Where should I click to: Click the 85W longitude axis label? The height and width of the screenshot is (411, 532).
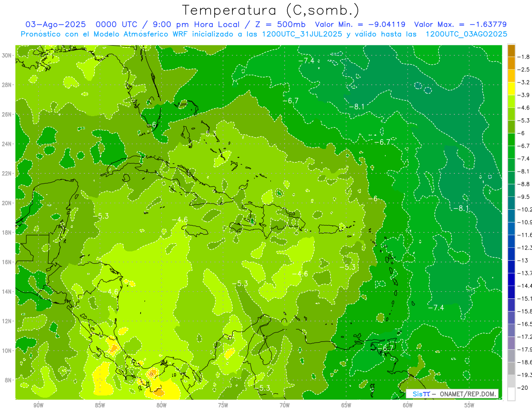100,405
